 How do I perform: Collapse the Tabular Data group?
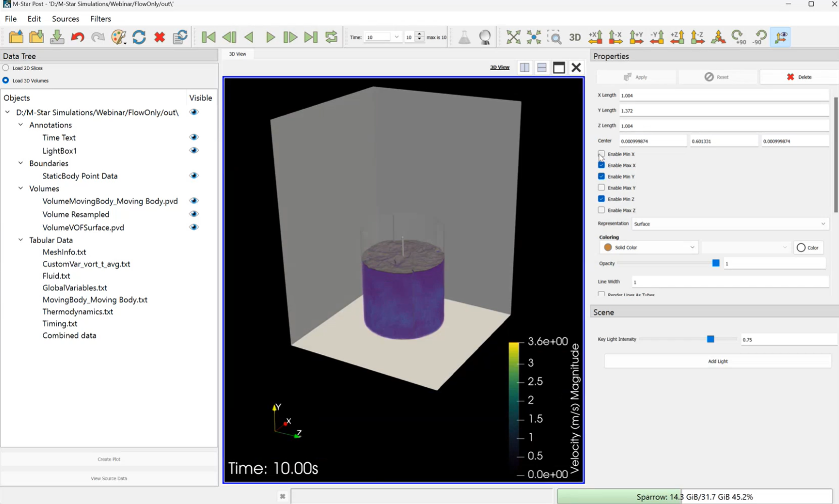(x=21, y=240)
